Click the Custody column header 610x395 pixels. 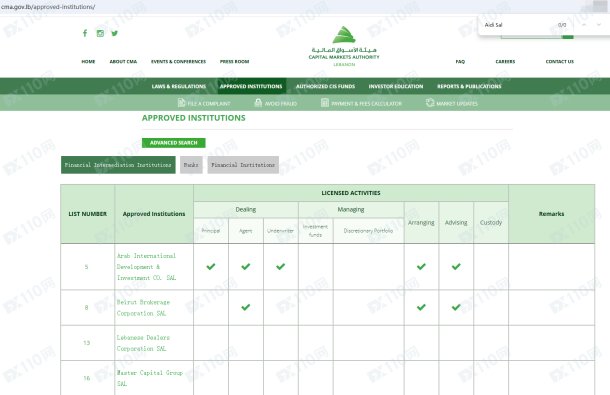click(491, 223)
